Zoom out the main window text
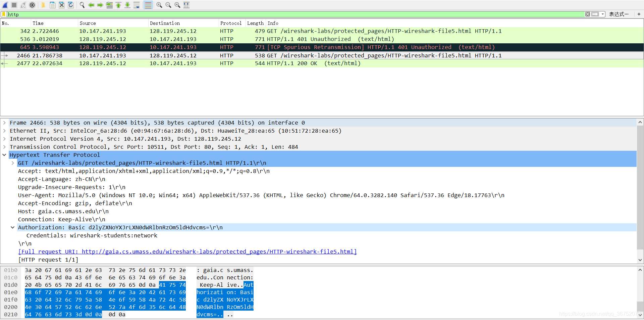The width and height of the screenshot is (644, 320). tap(168, 5)
